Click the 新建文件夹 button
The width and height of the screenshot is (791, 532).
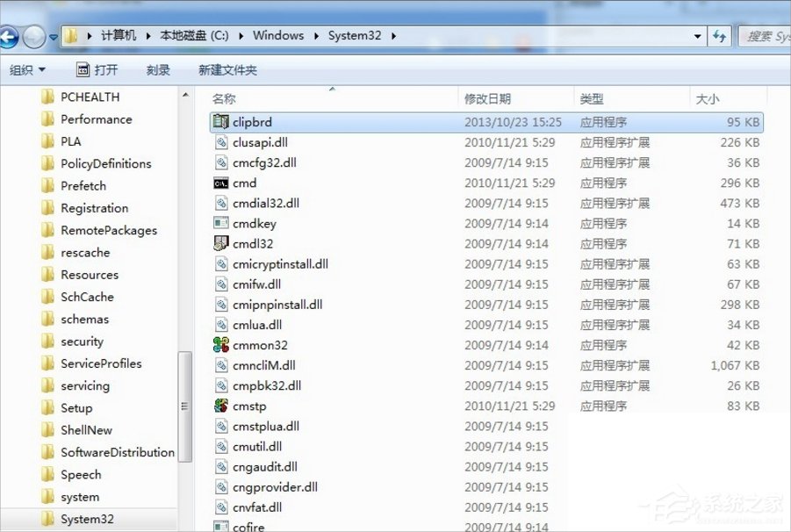(x=227, y=69)
